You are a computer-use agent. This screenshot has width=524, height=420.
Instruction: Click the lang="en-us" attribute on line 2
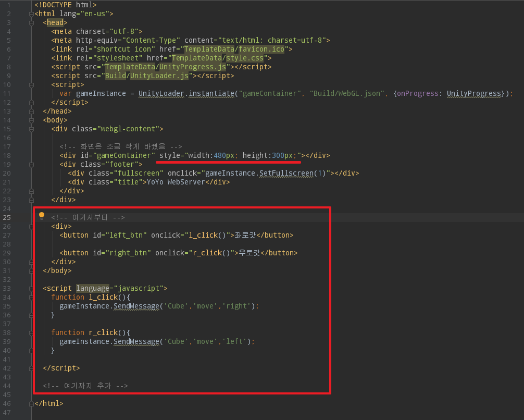tap(84, 14)
